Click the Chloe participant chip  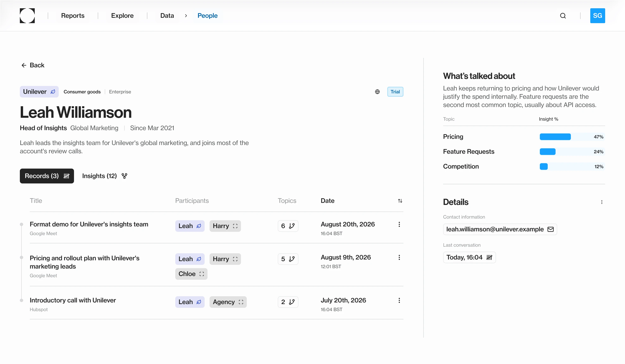tap(191, 274)
